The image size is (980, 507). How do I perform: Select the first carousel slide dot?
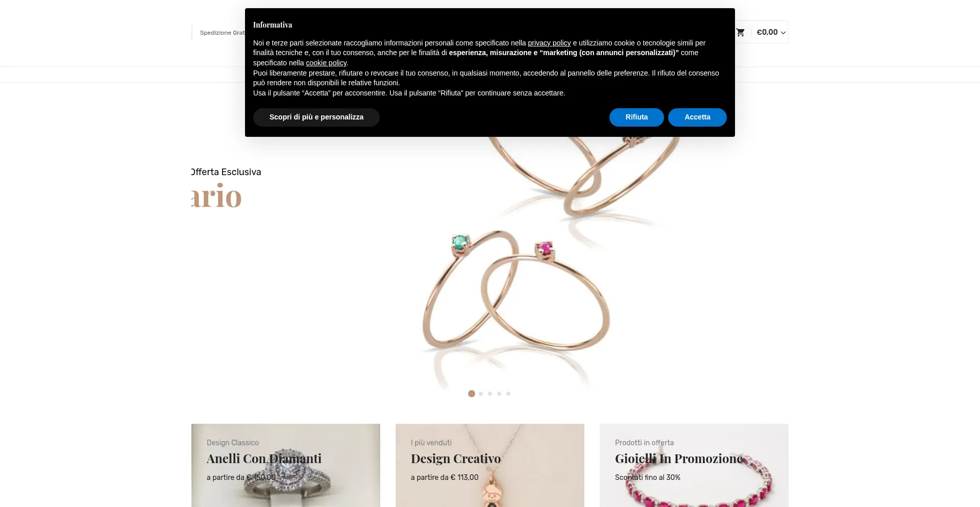pos(472,394)
